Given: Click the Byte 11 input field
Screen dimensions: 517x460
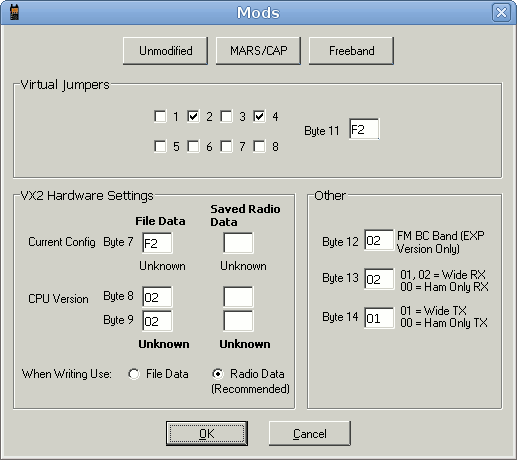Looking at the screenshot, I should [364, 129].
